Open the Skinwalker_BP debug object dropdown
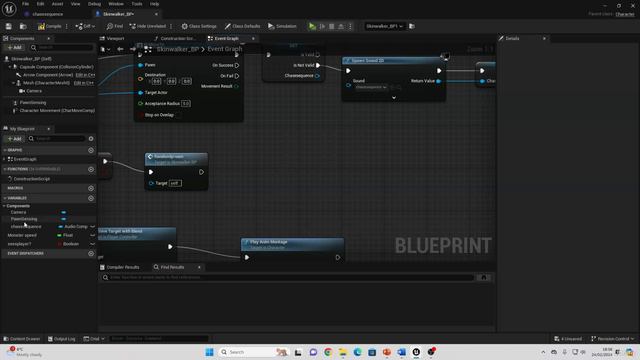Viewport: 640px width, 360px height. (x=384, y=26)
